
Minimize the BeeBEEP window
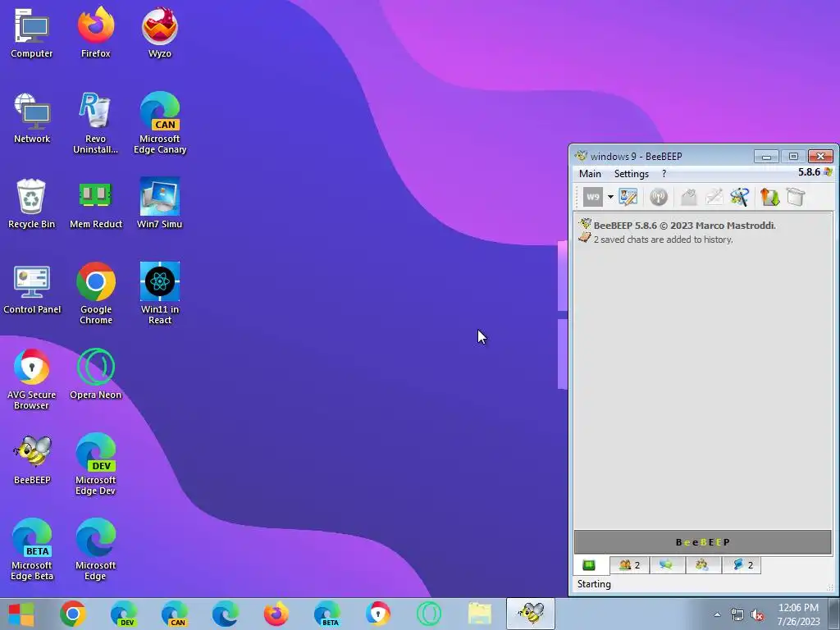[766, 156]
